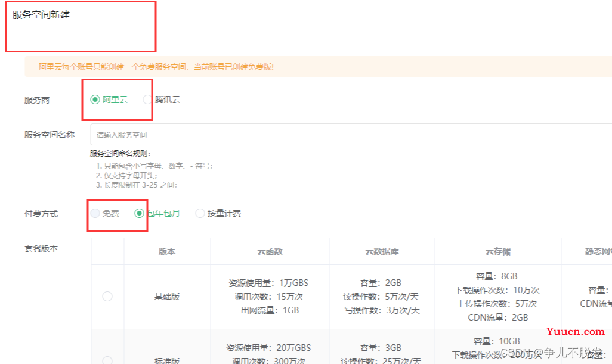Screen dimensions: 612x364
Task: Click the 基础版 version cell
Action: point(167,297)
